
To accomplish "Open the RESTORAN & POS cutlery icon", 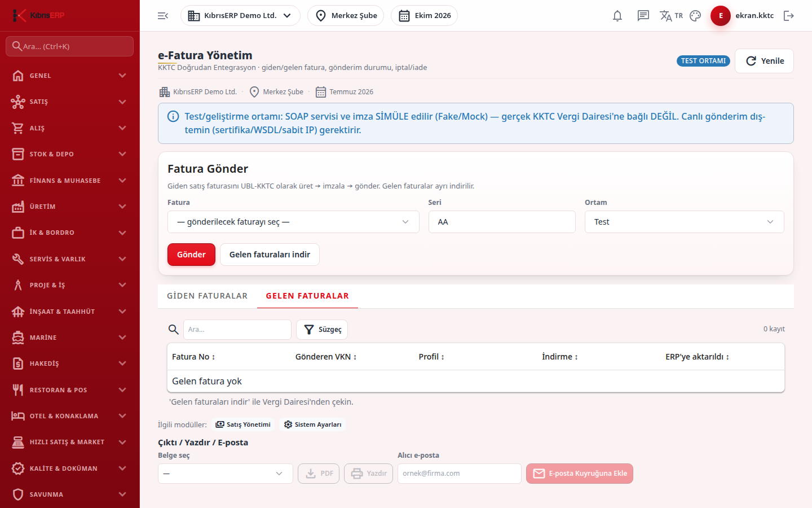I will tap(18, 390).
